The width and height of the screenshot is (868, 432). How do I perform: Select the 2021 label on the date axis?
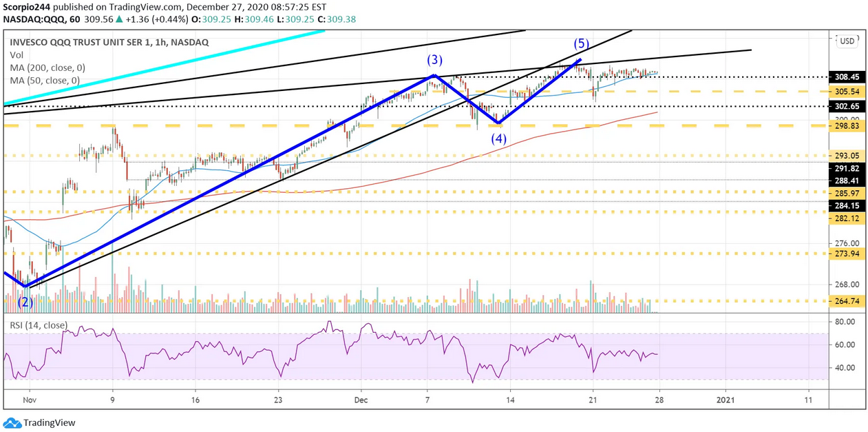pyautogui.click(x=726, y=400)
